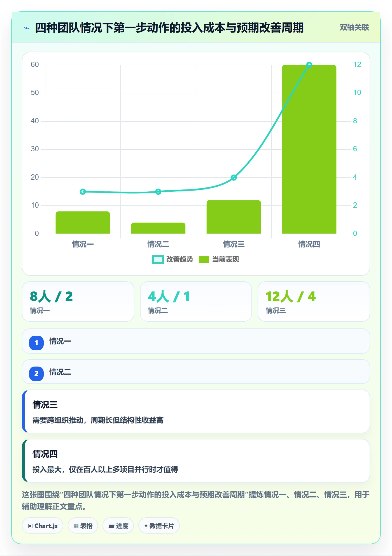The width and height of the screenshot is (392, 556).
Task: Click the blue number 1 badge
Action: pos(36,343)
